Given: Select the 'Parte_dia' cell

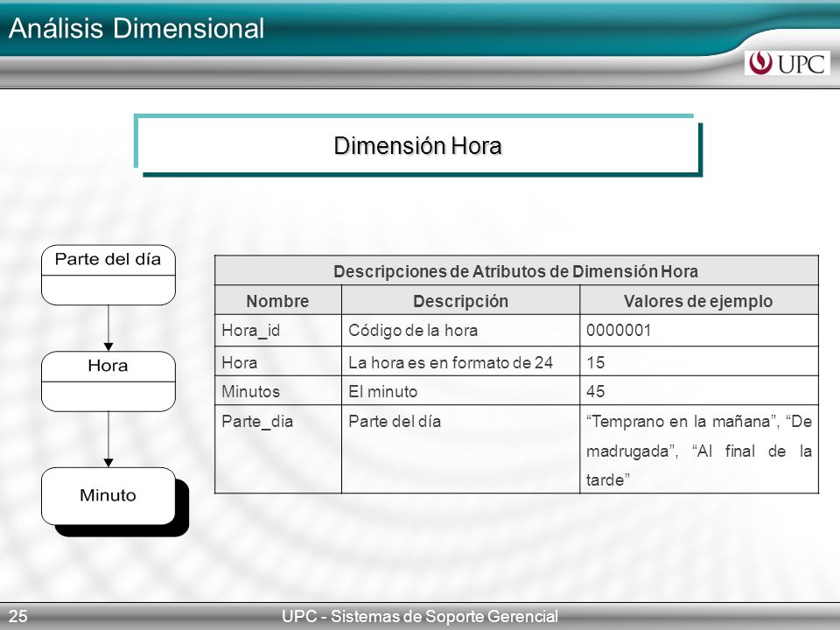Looking at the screenshot, I should pos(278,450).
